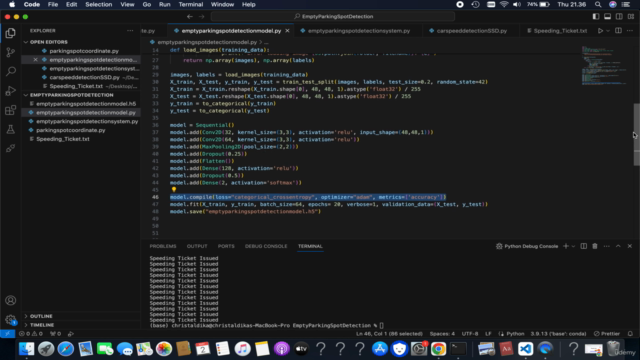Collapse the Open Editors section
The height and width of the screenshot is (360, 640).
point(49,42)
